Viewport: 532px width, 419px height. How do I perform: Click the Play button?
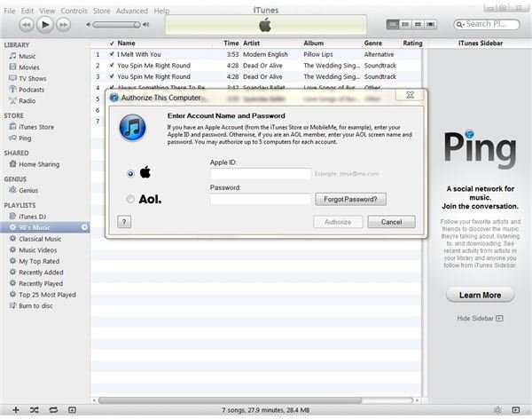point(45,25)
